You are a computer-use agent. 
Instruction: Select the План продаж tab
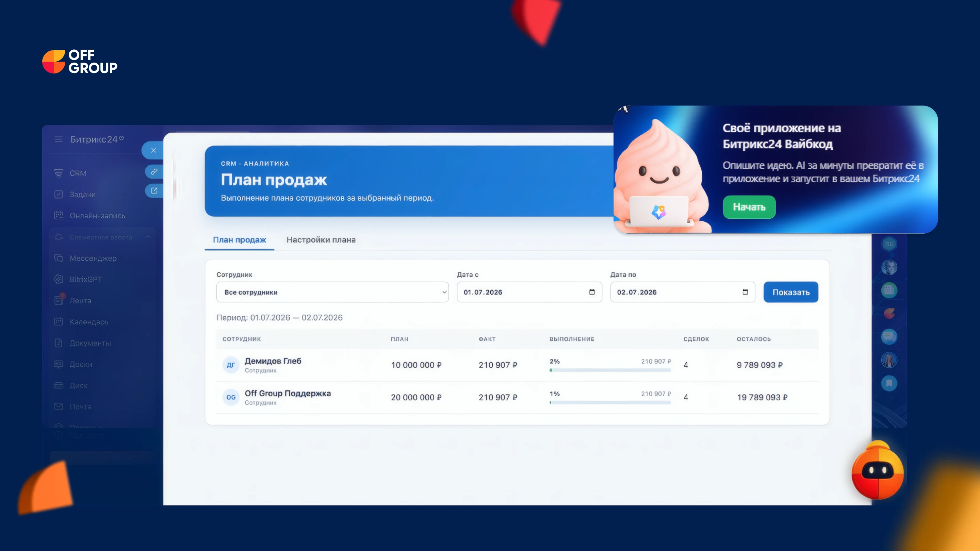pyautogui.click(x=239, y=240)
